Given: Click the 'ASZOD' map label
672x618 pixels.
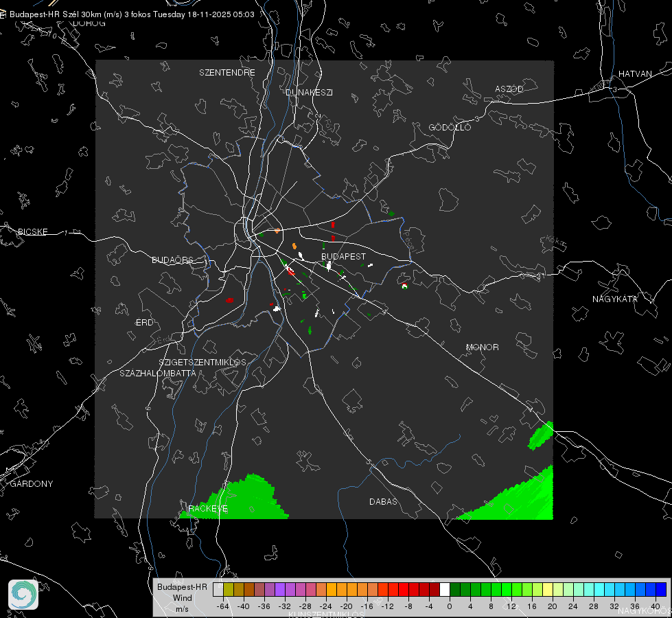Looking at the screenshot, I should (x=509, y=89).
